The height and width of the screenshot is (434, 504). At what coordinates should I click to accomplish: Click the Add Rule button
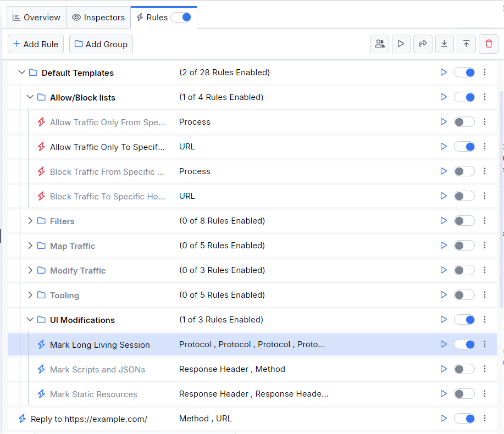click(36, 44)
